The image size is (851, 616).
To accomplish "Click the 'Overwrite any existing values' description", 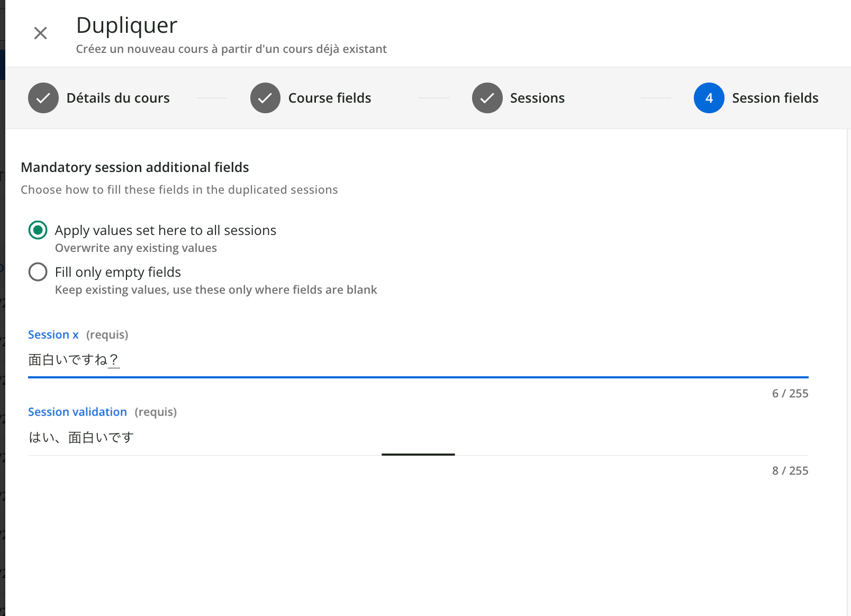I will click(x=135, y=248).
